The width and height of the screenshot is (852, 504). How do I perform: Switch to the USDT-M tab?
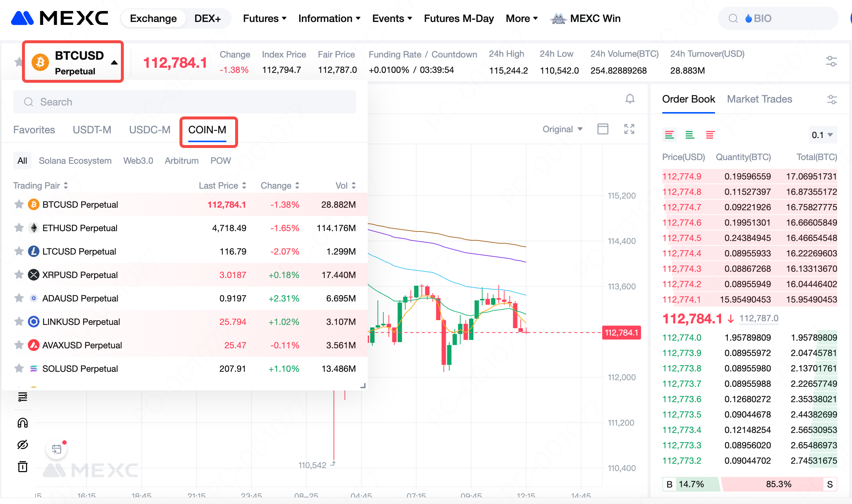pos(92,130)
